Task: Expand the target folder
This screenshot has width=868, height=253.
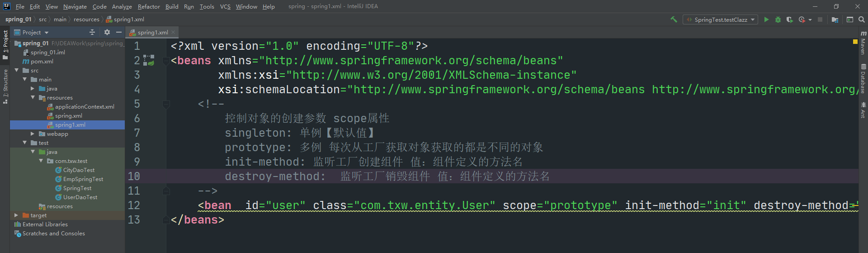Action: (16, 215)
